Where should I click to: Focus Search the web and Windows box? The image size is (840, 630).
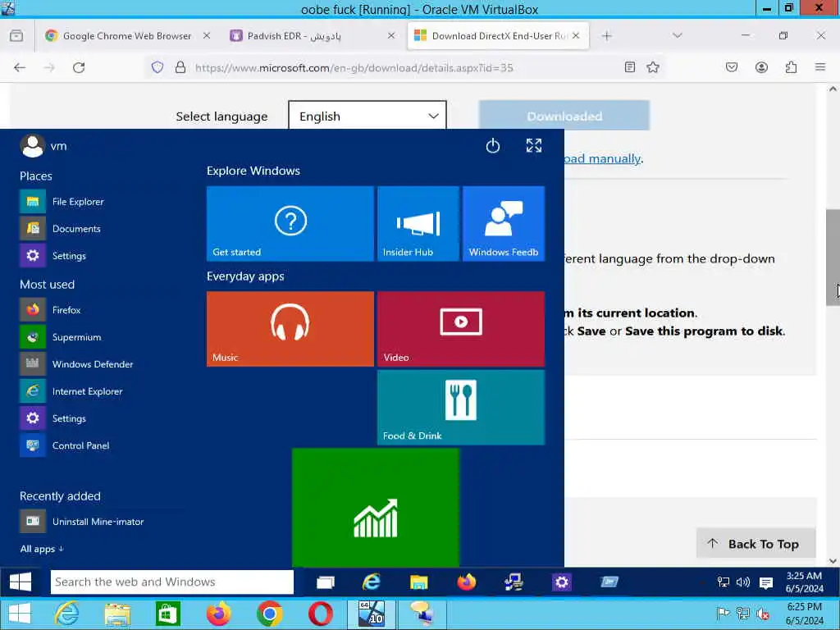(172, 582)
